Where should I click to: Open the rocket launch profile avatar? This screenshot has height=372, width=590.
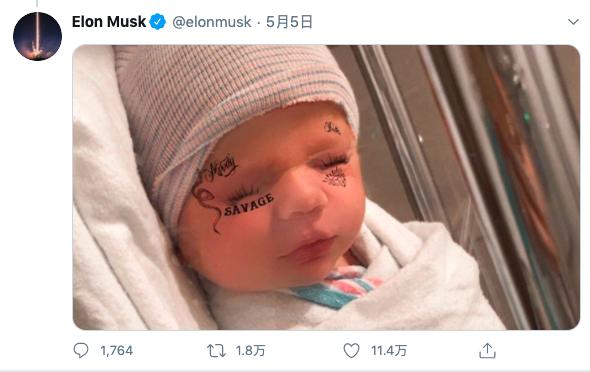tap(37, 36)
